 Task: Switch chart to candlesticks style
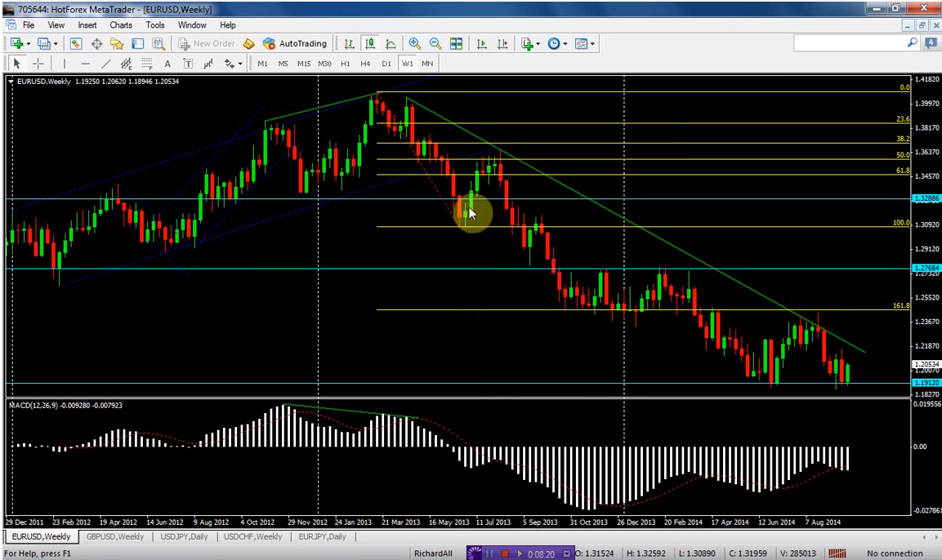click(x=369, y=43)
